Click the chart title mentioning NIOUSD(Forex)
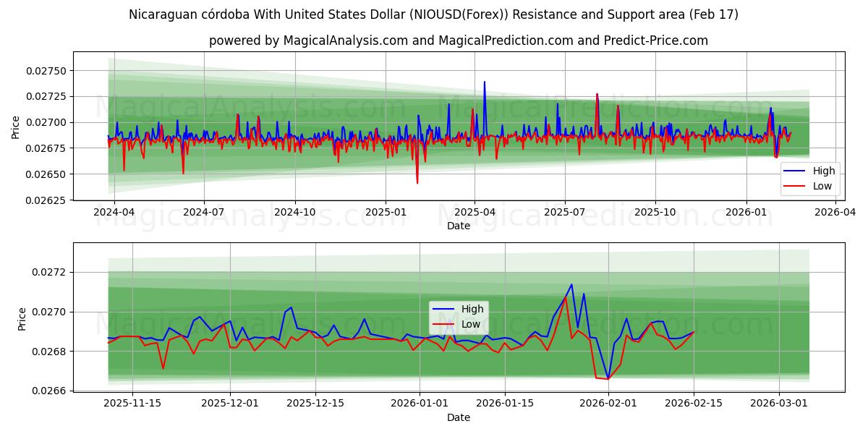Viewport: 868px width, 434px height. click(x=434, y=14)
